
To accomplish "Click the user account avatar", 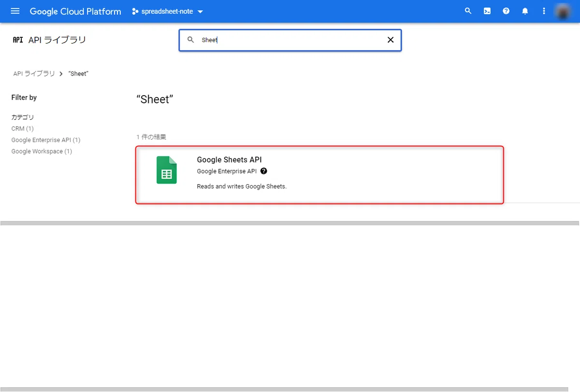I will pyautogui.click(x=563, y=11).
